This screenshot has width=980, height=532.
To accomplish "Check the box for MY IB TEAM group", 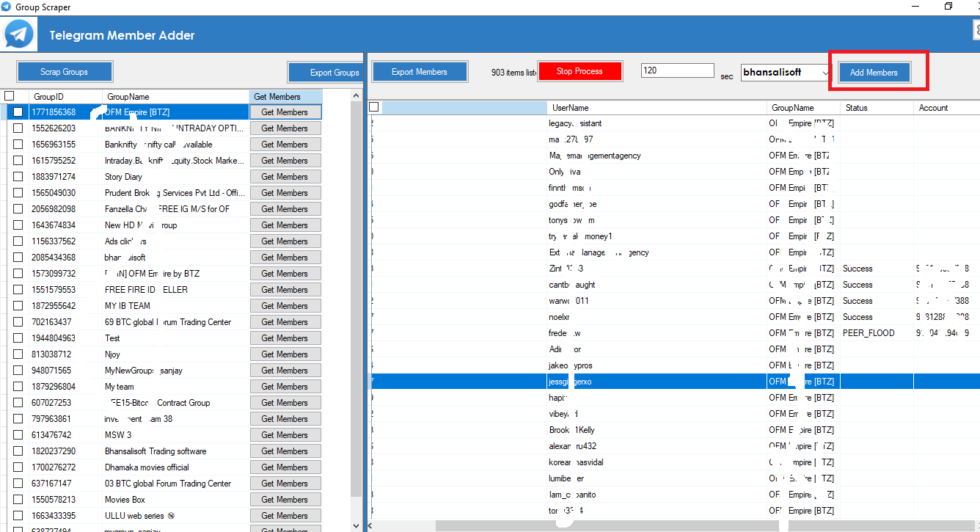I will 18,306.
